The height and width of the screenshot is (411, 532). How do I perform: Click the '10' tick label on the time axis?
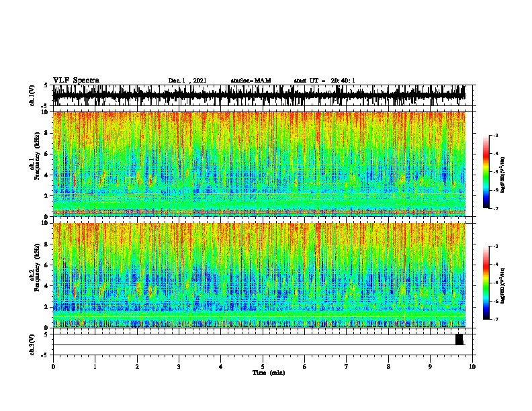coord(472,367)
